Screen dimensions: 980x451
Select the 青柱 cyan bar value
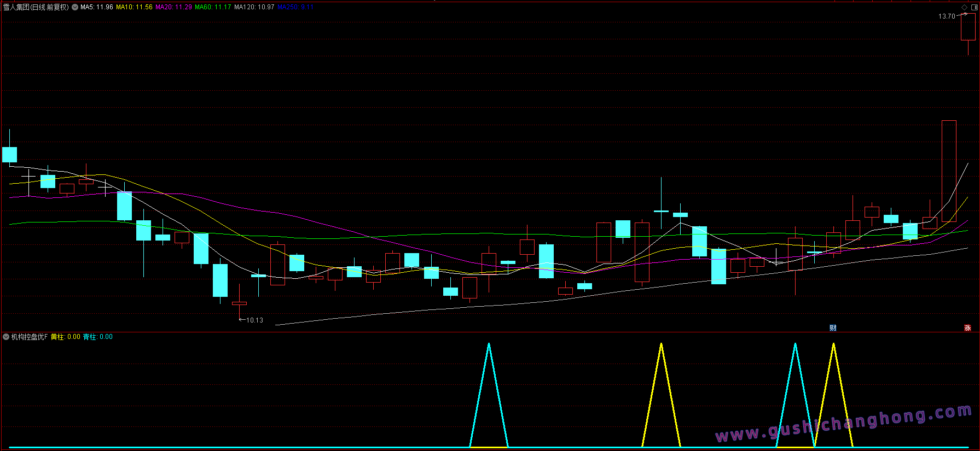(97, 337)
